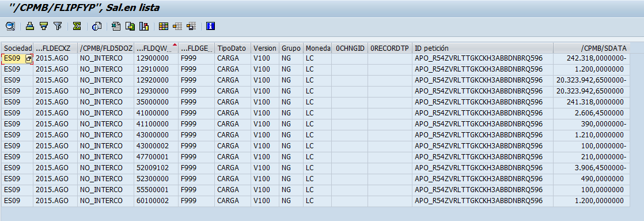Select cell with account 12930000
The image size is (644, 221).
click(x=156, y=91)
